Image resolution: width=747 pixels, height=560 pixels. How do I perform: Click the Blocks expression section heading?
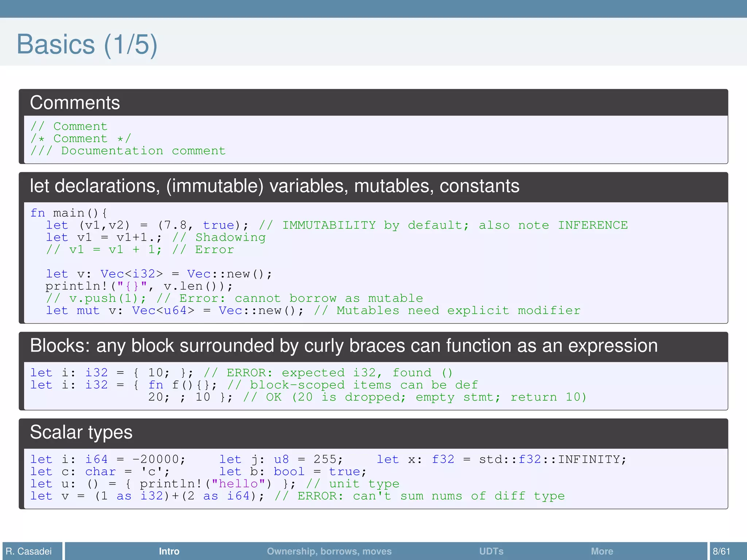[x=344, y=346]
